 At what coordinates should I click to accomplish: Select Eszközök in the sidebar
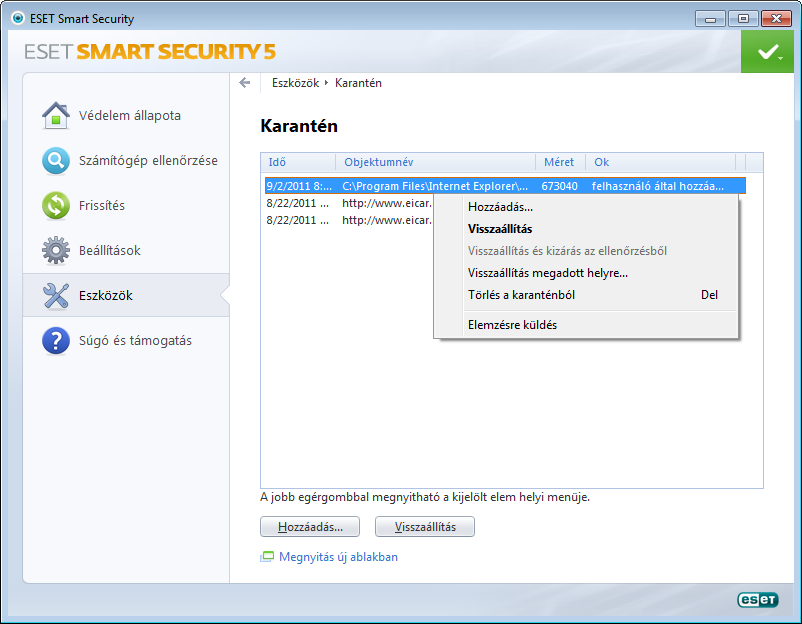[x=126, y=296]
